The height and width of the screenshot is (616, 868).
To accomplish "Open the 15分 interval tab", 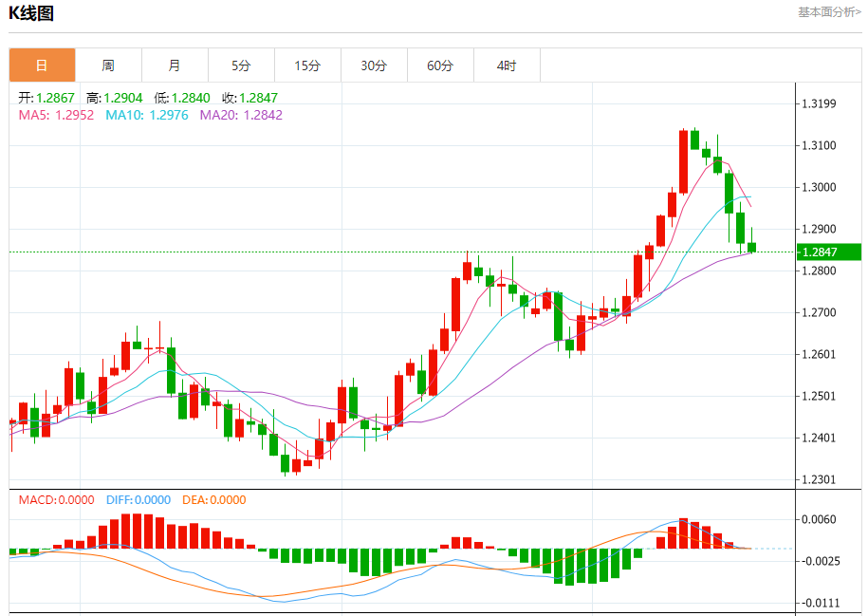I will tap(307, 65).
